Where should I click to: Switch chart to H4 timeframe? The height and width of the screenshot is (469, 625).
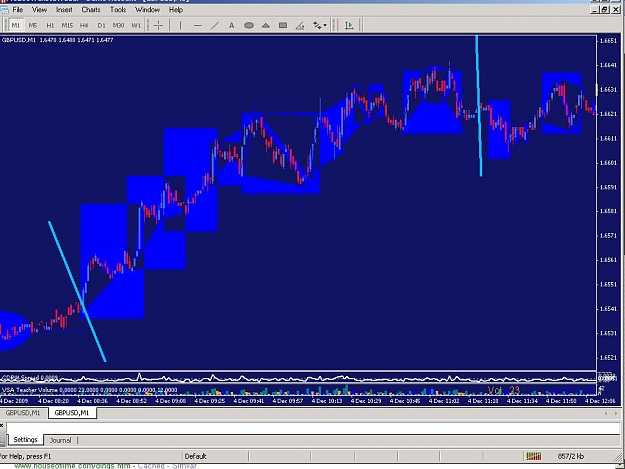point(84,26)
